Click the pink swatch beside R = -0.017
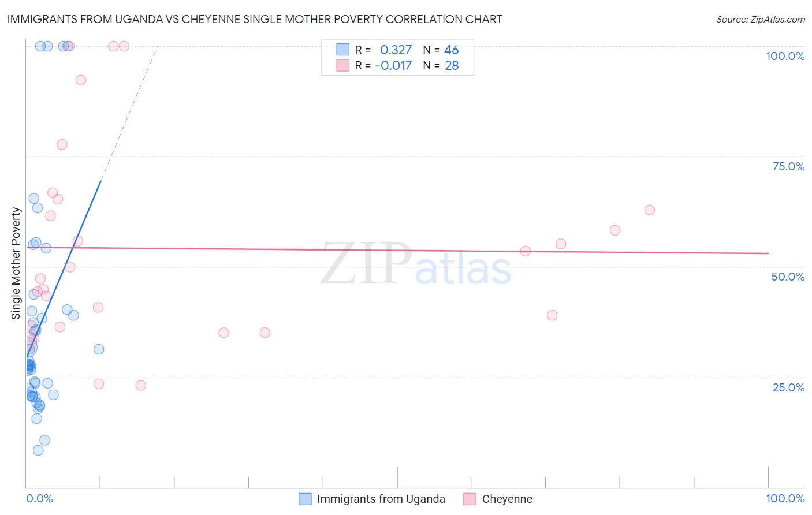This screenshot has height=515, width=812. tap(343, 65)
